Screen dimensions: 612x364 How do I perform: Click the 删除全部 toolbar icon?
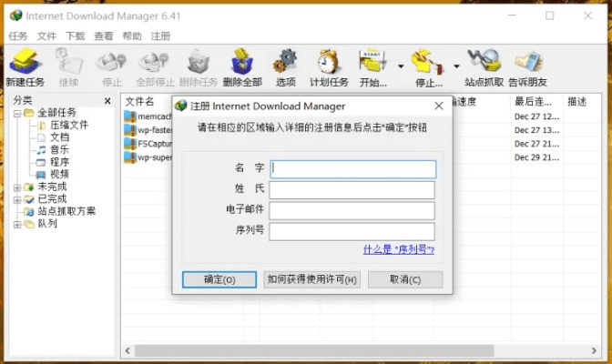pos(242,66)
